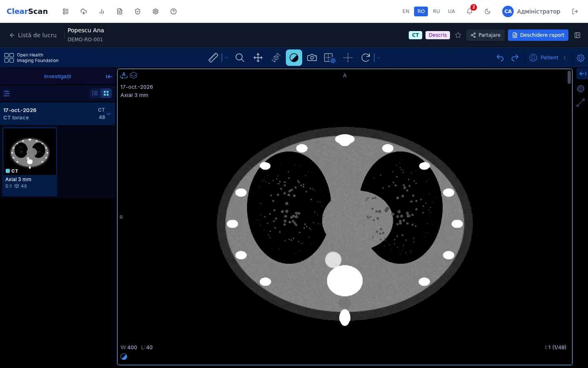Expand the rotate tool options arrow
Screen dimensions: 588x368
pyautogui.click(x=379, y=58)
